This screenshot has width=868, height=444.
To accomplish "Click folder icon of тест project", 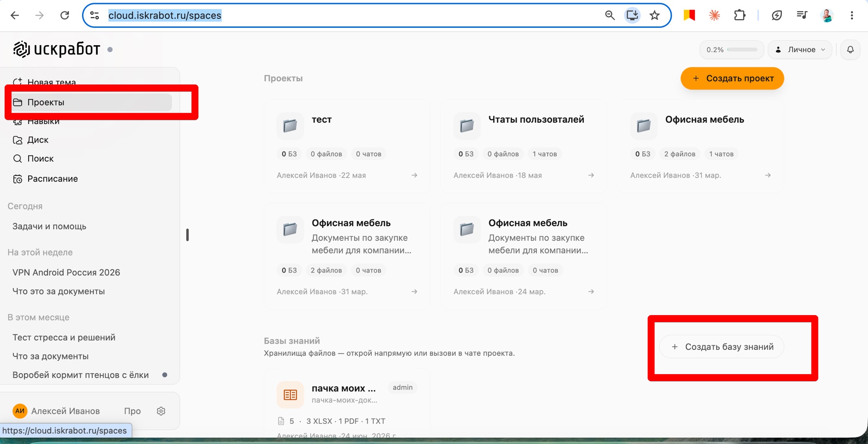I will [x=290, y=126].
